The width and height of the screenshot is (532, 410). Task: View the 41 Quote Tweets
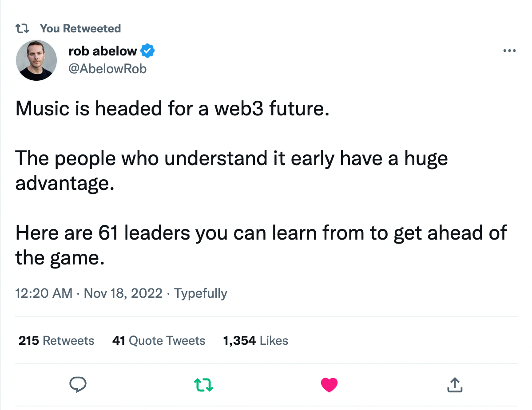159,340
